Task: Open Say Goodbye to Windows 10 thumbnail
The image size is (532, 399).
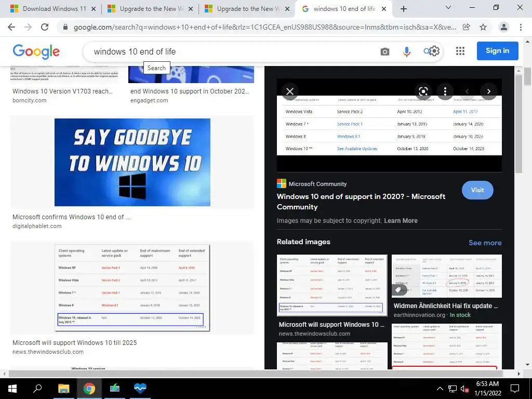Action: (132, 162)
